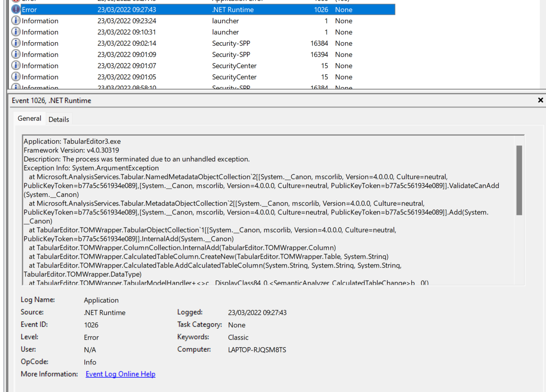Click the information icon beside SecurityCenter event 09:01:07
This screenshot has width=546, height=392.
point(16,65)
